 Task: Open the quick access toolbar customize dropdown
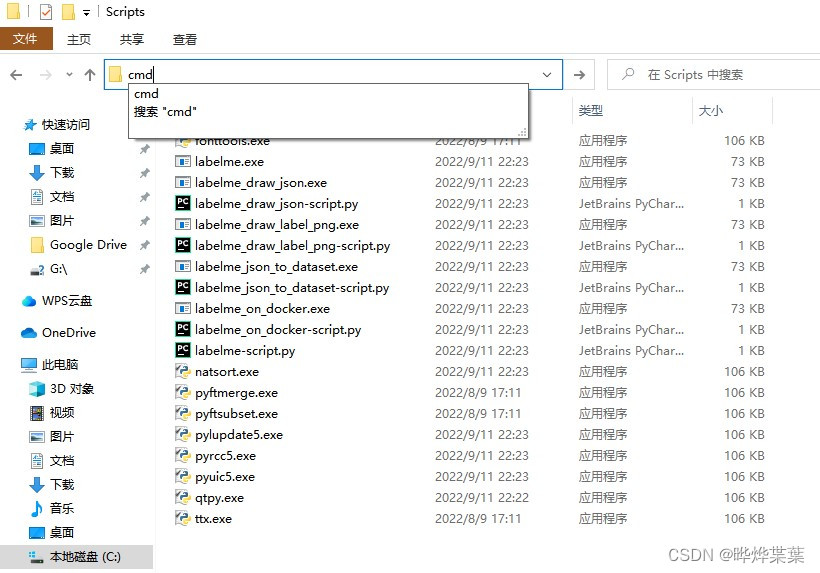pos(86,13)
